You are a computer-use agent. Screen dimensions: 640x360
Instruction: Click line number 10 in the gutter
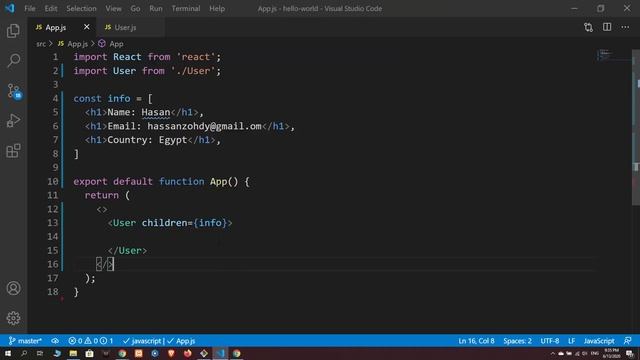[53, 181]
